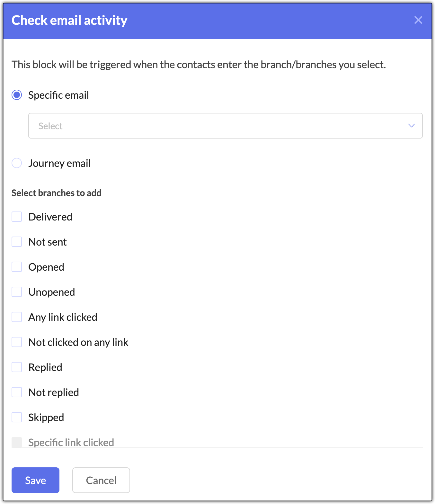Check the Delivered branch checkbox
The image size is (435, 504).
click(17, 217)
